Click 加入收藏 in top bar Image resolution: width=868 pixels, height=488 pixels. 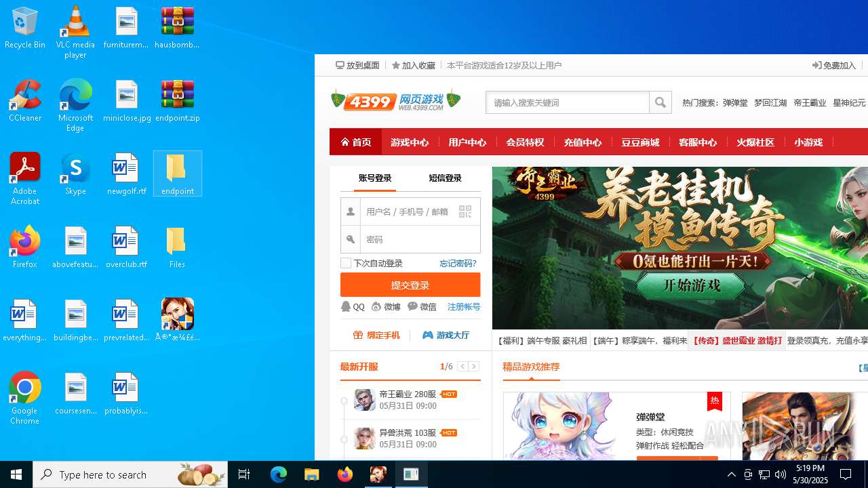click(x=413, y=65)
